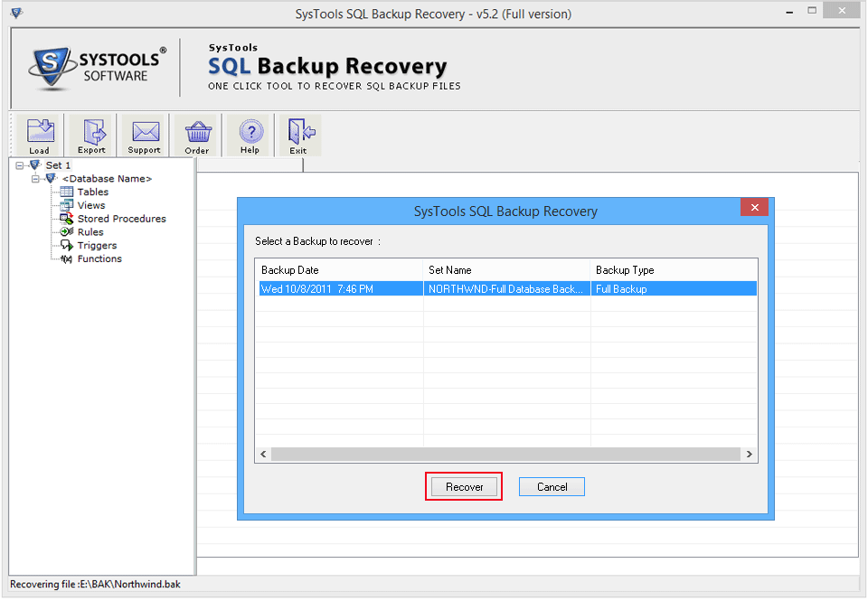Select the Tables node in tree
This screenshot has height=601, width=868.
pyautogui.click(x=92, y=192)
